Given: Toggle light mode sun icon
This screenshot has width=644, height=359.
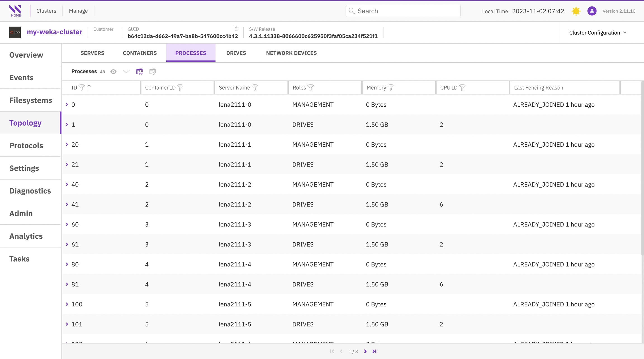Looking at the screenshot, I should [576, 11].
